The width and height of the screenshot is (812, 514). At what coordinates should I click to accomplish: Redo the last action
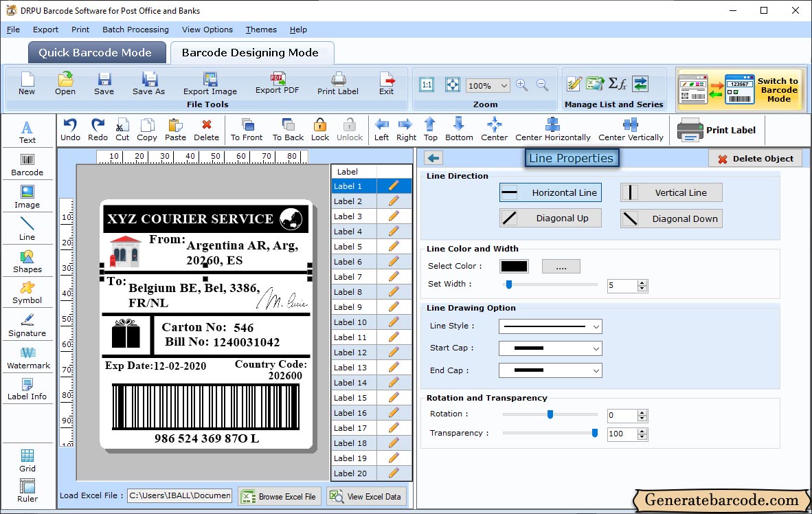98,130
